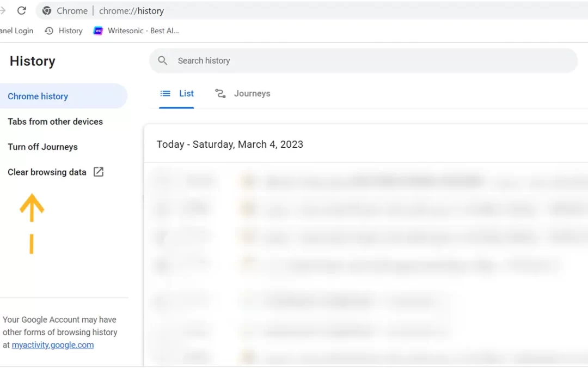Open the Writesonic - Best AI bookmark
Image resolution: width=588 pixels, height=368 pixels.
(x=143, y=31)
